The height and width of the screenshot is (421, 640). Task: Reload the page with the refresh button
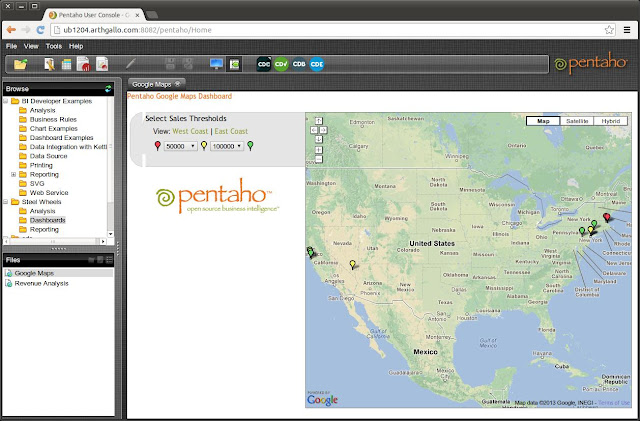(x=40, y=30)
